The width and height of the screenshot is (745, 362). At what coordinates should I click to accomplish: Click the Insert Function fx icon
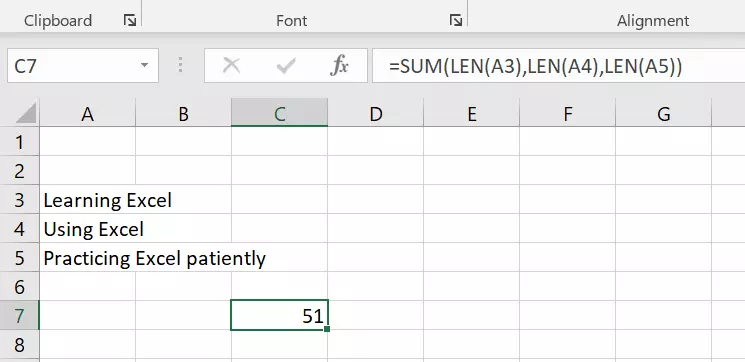(x=339, y=66)
